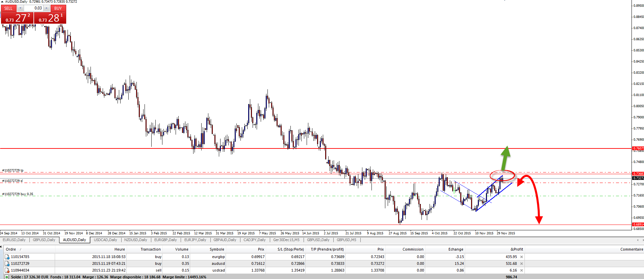Select order number 110944034
Image resolution: width=644 pixels, height=279 pixels.
[x=20, y=270]
